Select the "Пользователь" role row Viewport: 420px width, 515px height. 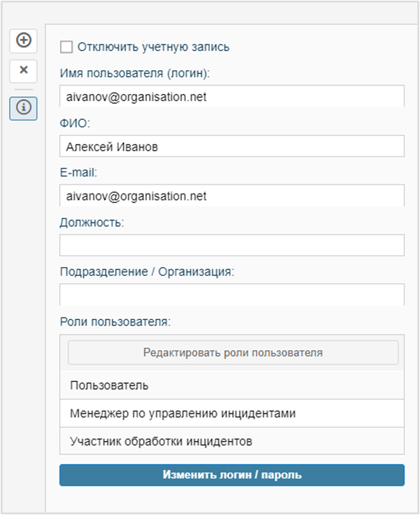pos(231,386)
